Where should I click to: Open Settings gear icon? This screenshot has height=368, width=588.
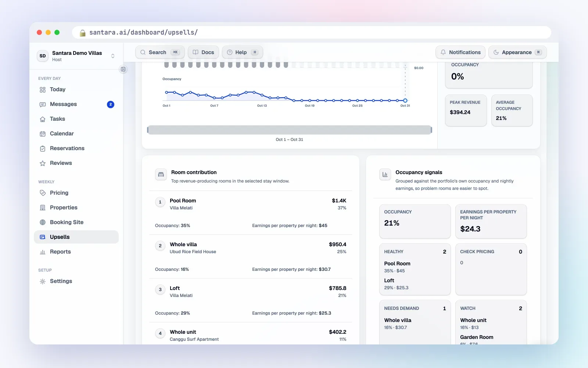(x=43, y=281)
